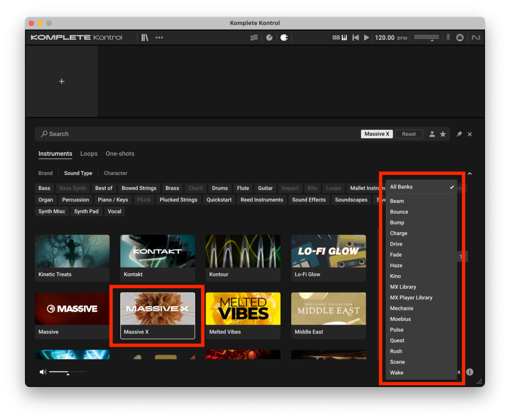510x420 pixels.
Task: Click the Massive X filter tag
Action: point(377,134)
